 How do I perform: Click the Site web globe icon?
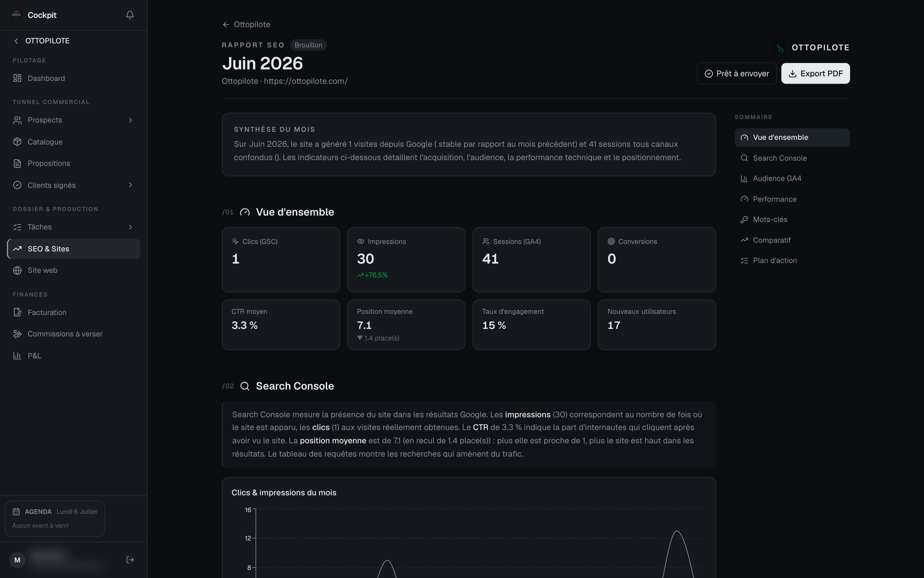[17, 270]
